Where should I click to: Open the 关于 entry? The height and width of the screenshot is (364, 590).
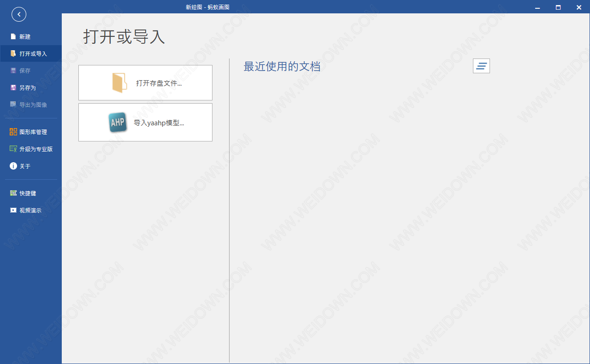point(31,166)
